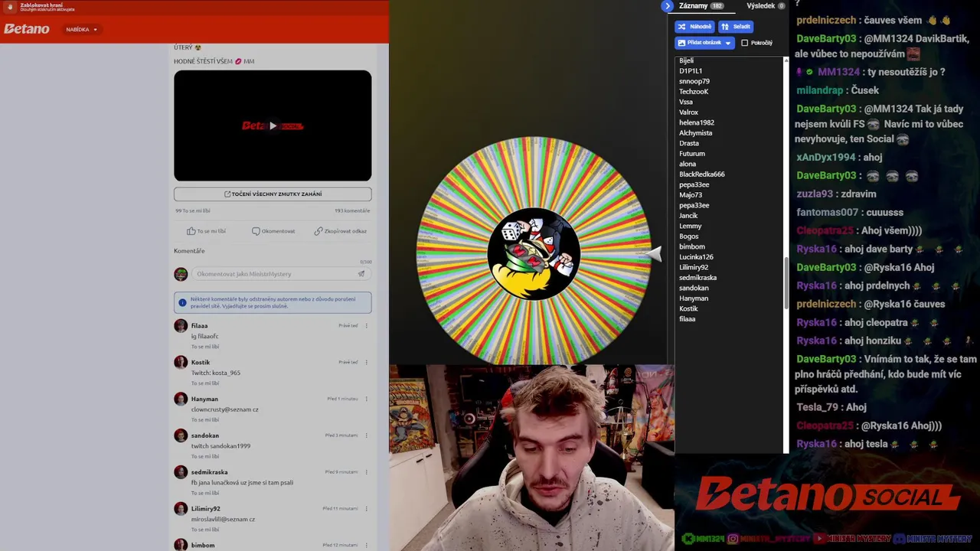Click the 193 komentáře count

[x=352, y=210]
